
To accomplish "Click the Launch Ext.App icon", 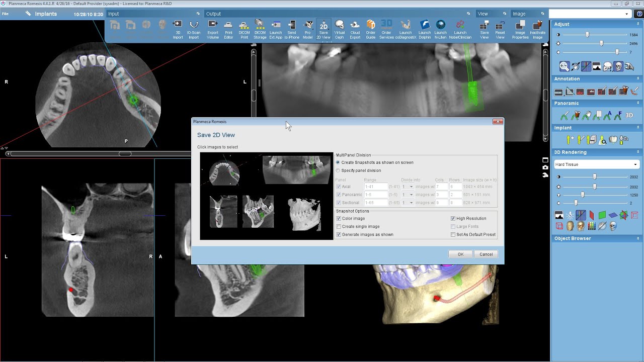I will pyautogui.click(x=276, y=30).
